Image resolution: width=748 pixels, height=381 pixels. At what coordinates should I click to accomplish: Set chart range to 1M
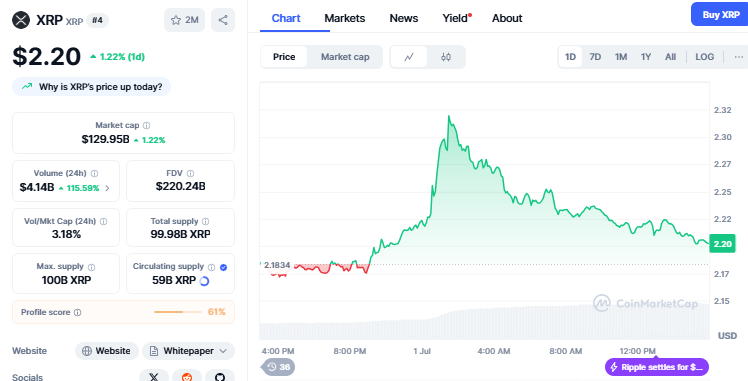pyautogui.click(x=621, y=57)
